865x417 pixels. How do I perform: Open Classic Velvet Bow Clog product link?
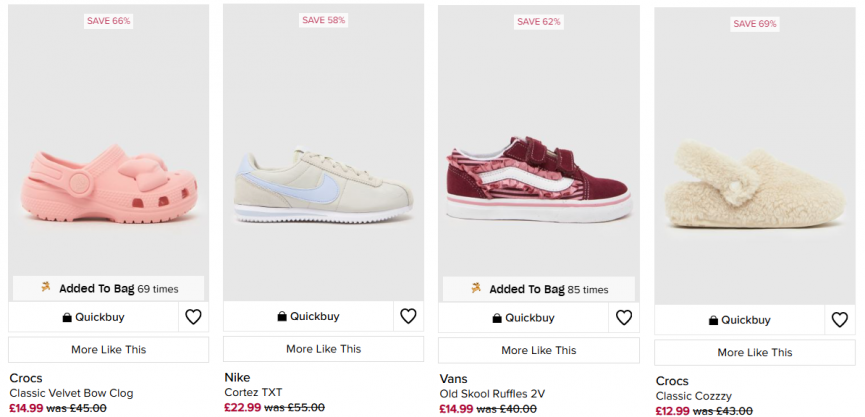pos(71,393)
